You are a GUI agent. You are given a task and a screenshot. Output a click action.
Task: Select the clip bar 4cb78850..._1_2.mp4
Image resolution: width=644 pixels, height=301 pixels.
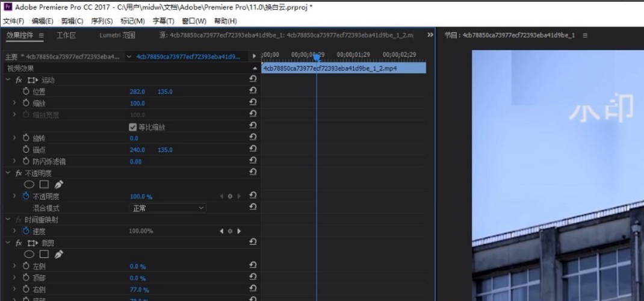click(344, 68)
